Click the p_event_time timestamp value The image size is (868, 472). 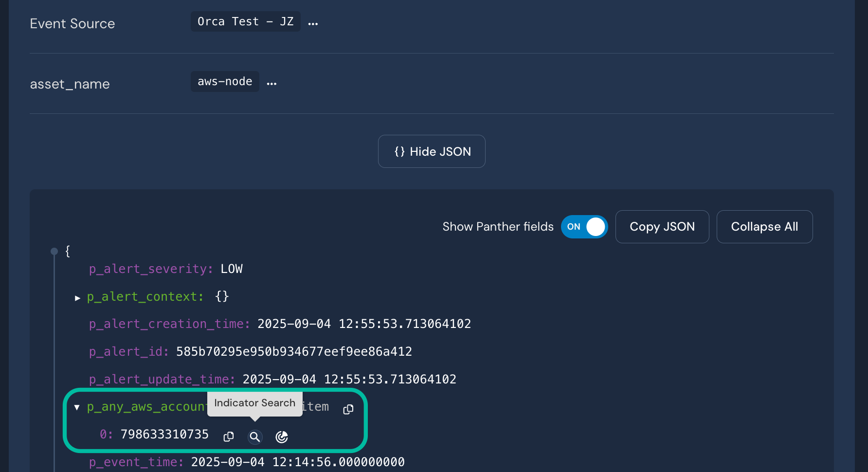coord(298,462)
